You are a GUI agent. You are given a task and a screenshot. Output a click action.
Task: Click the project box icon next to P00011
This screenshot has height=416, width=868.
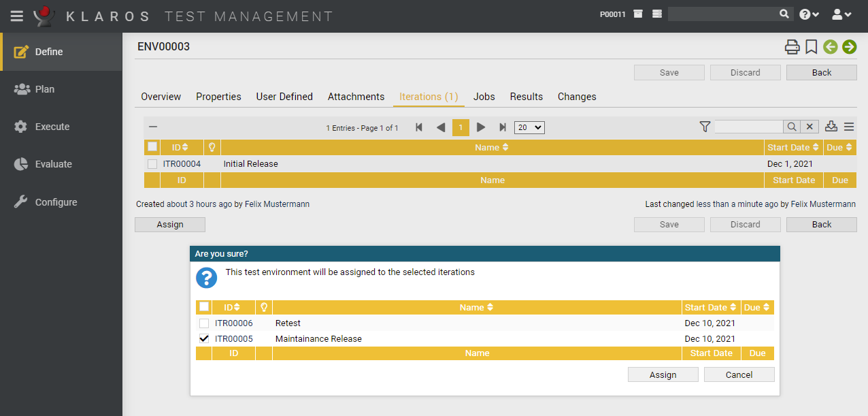(x=638, y=14)
